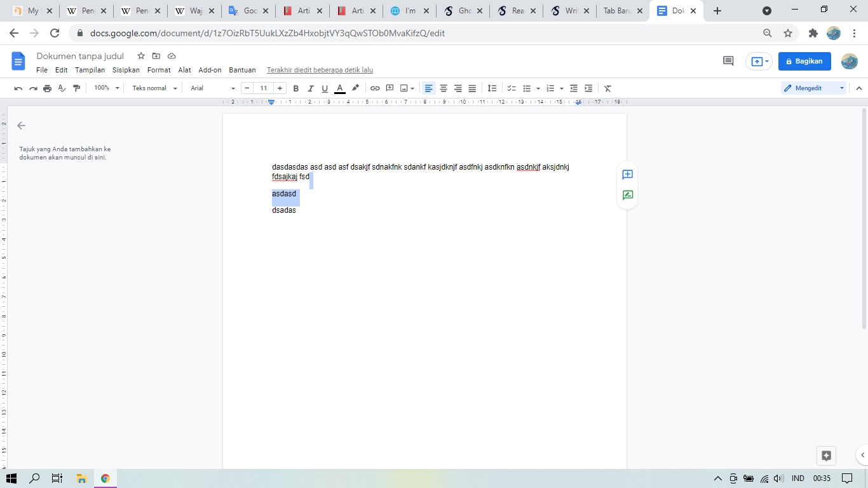Toggle bold formatting
The width and height of the screenshot is (868, 488).
click(295, 88)
